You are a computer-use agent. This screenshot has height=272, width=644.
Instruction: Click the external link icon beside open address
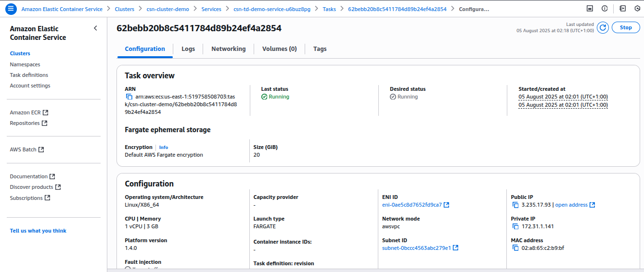(592, 205)
